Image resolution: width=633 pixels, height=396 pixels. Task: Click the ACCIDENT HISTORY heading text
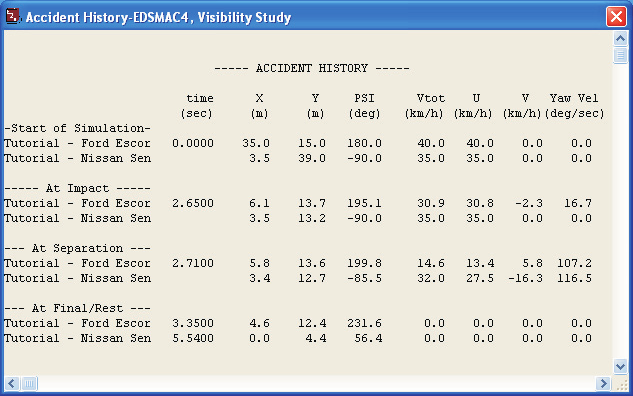pyautogui.click(x=312, y=68)
